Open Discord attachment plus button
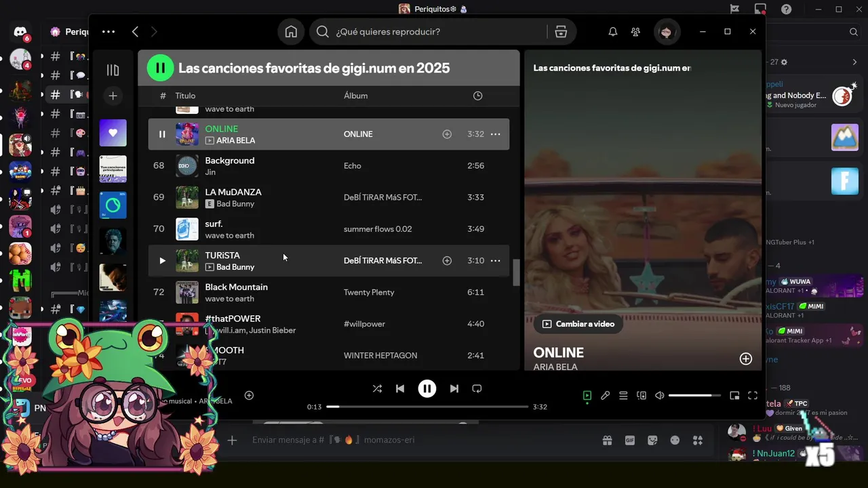Viewport: 868px width, 488px height. coord(232,440)
